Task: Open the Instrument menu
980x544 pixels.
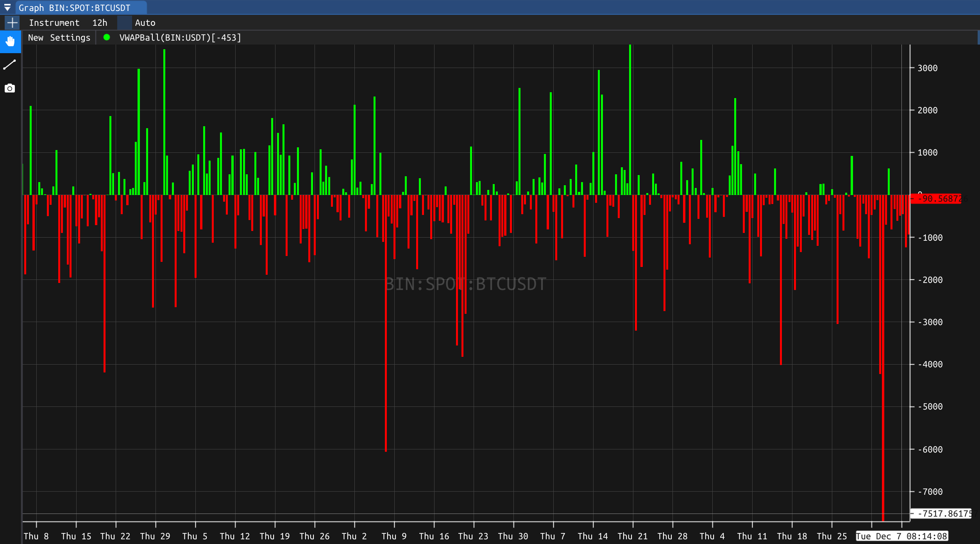Action: (54, 23)
